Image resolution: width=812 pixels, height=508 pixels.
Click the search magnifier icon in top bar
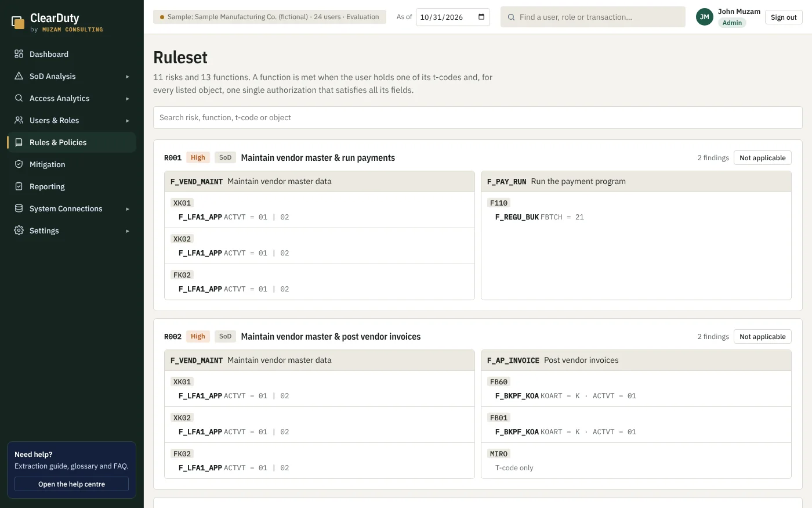pos(511,17)
